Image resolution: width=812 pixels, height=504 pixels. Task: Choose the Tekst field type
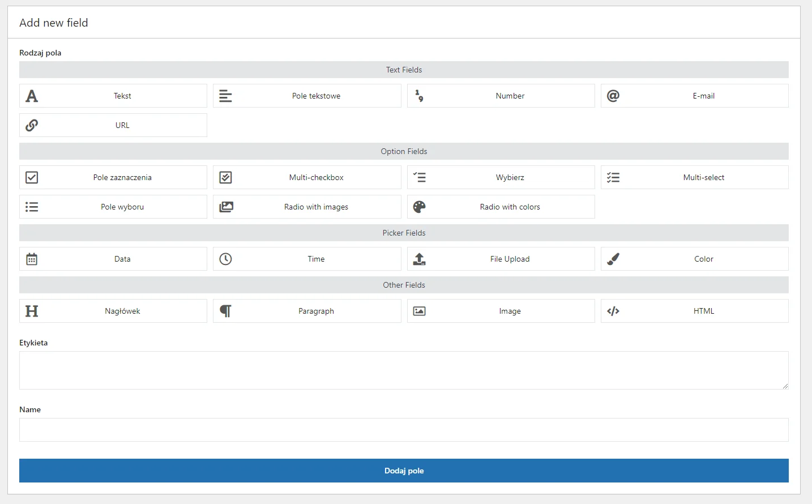113,96
